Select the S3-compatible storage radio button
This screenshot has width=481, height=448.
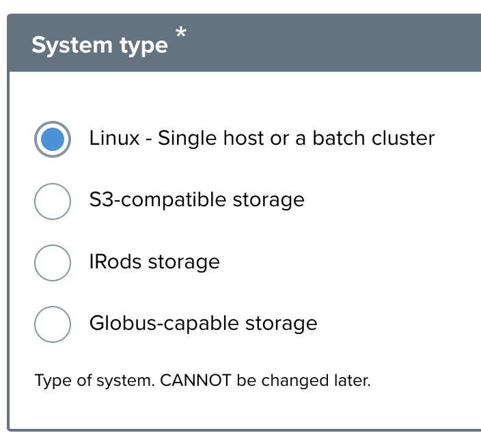(53, 201)
